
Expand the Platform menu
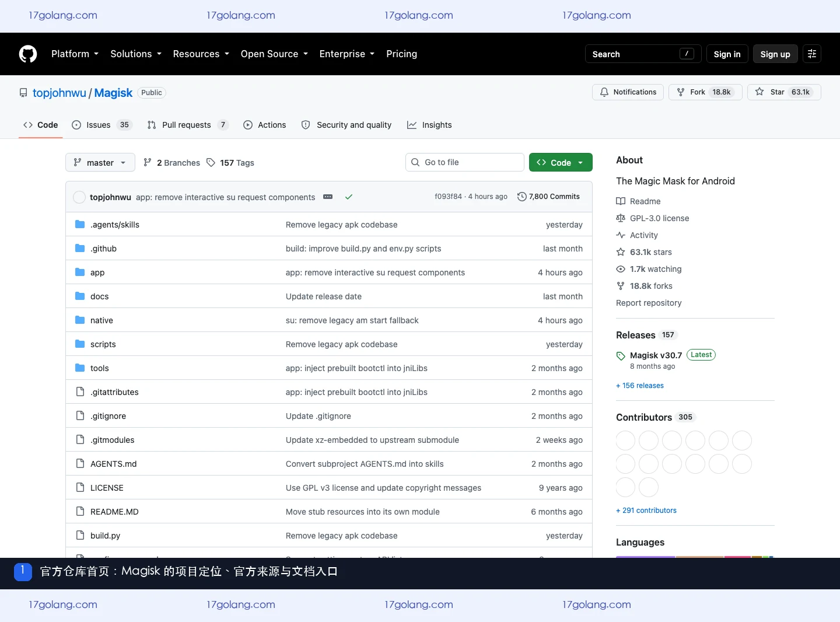(75, 54)
